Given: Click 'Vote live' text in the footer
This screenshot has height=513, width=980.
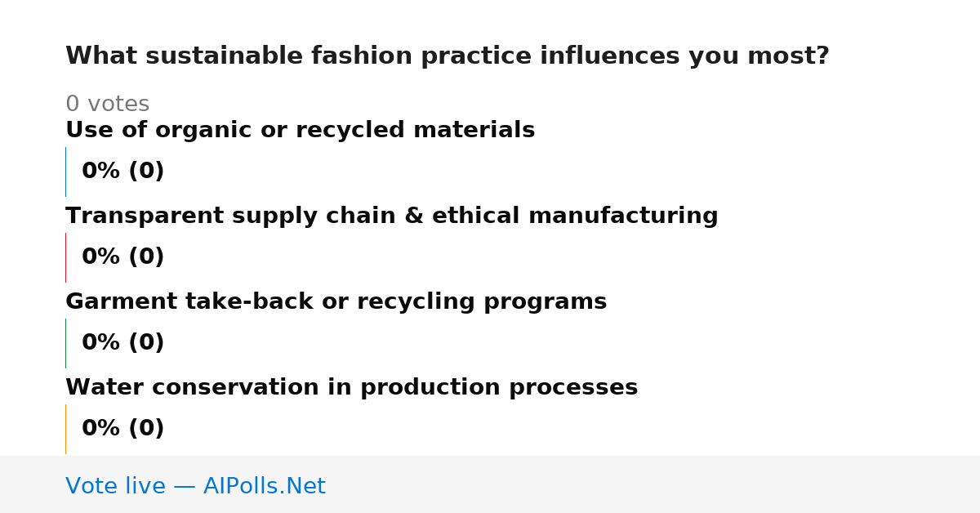Looking at the screenshot, I should 115,487.
